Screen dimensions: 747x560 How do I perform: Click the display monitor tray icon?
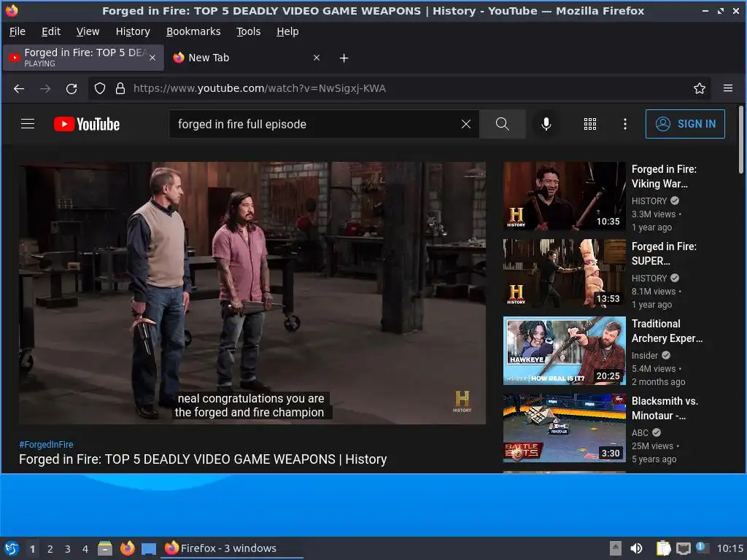click(x=684, y=548)
